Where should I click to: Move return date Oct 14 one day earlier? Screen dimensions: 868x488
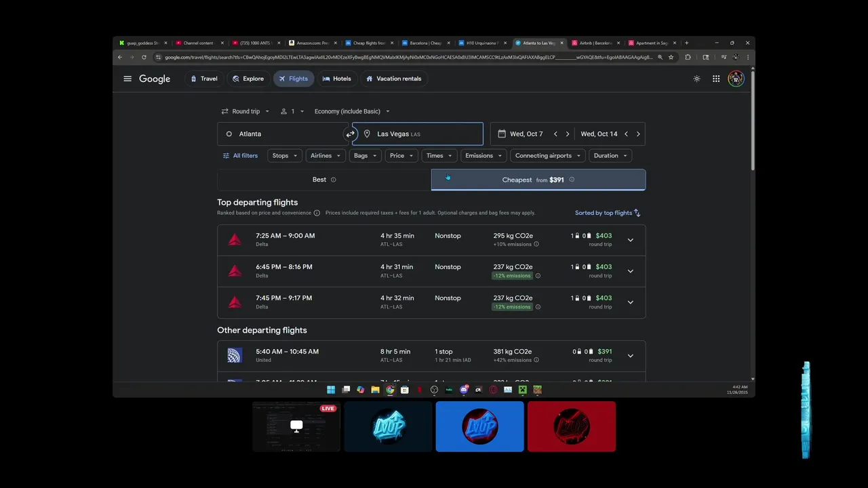click(626, 134)
